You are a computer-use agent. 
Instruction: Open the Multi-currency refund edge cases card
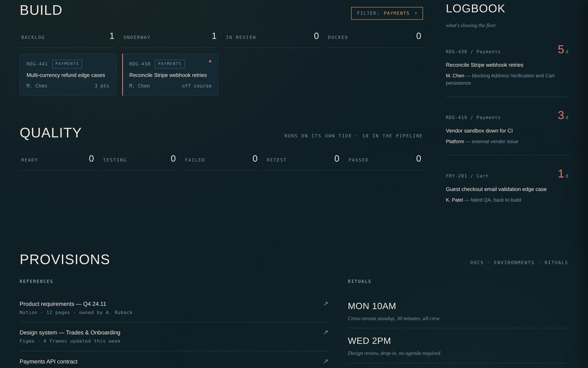68,75
